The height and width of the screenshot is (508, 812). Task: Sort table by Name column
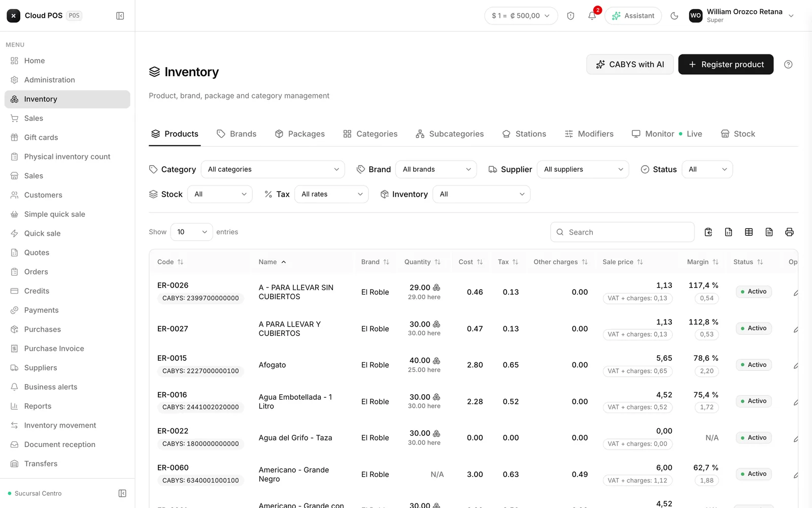(273, 262)
